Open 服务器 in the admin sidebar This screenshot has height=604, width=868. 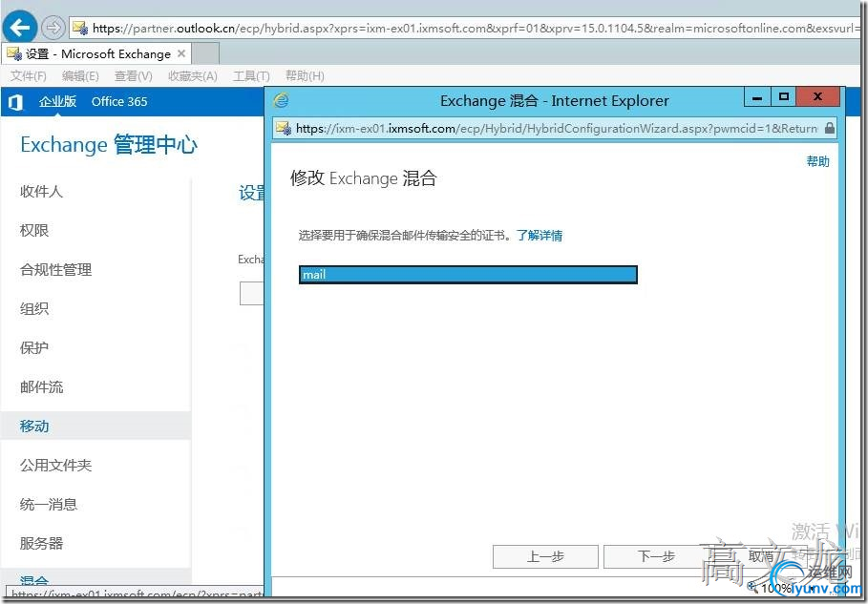(41, 544)
